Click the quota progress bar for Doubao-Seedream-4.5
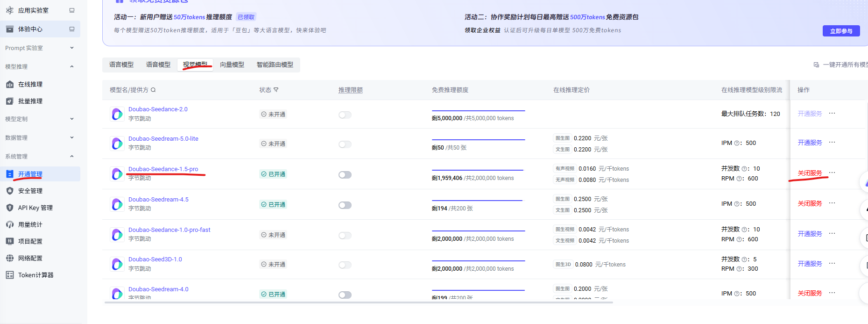Viewport: 868px width, 324px height. coord(479,201)
